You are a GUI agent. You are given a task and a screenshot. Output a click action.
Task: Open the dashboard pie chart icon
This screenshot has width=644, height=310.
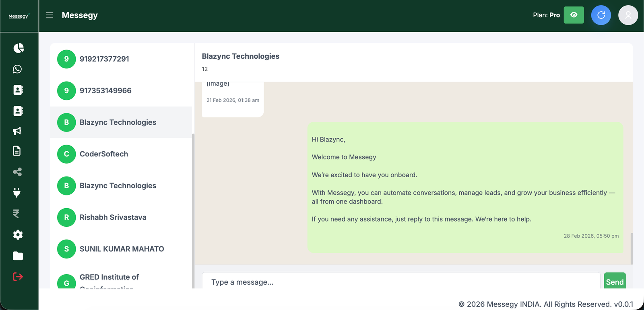point(19,48)
